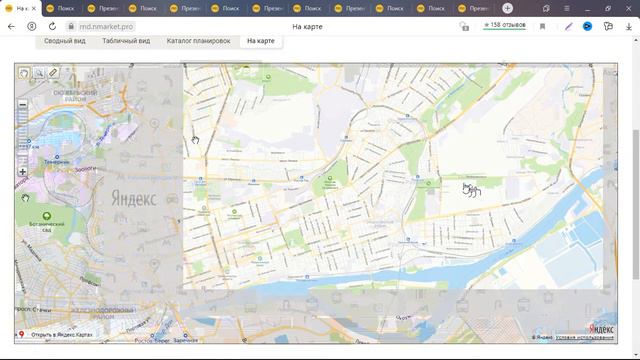Switch to the Сводный вид tab

(x=65, y=41)
